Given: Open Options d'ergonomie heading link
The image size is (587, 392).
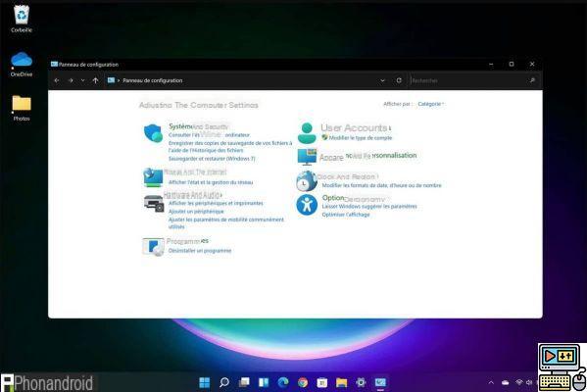Looking at the screenshot, I should (x=354, y=198).
